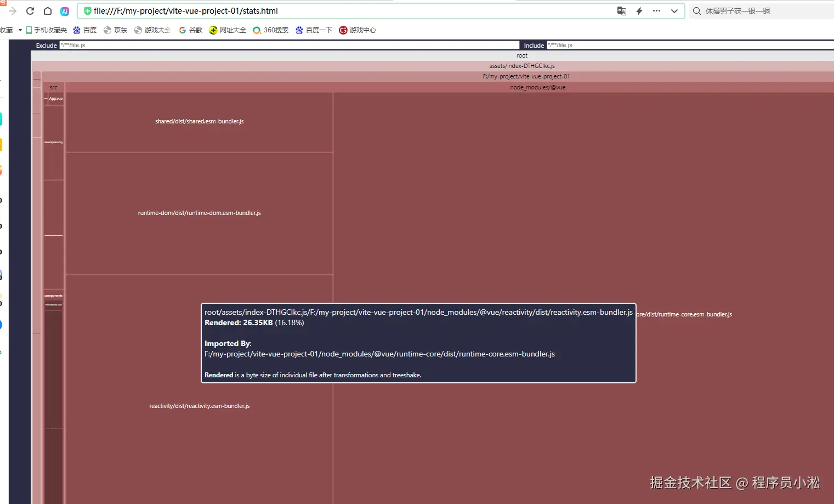The image size is (834, 504).
Task: Go to the browser home page
Action: coord(48,11)
